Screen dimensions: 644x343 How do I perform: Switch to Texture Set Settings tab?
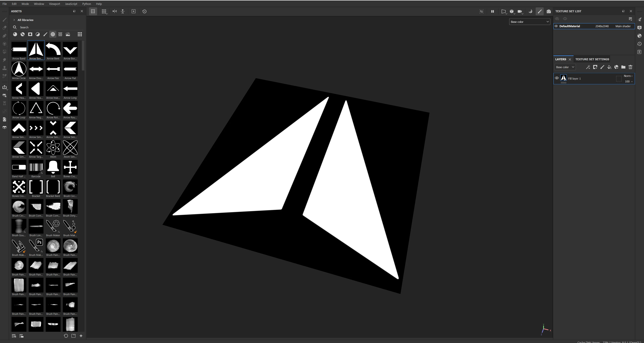tap(592, 59)
